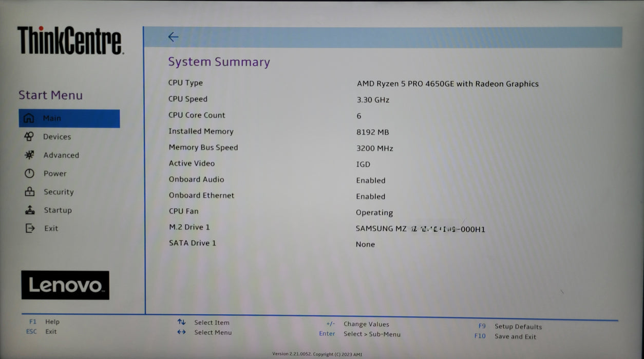The image size is (644, 359).
Task: Select the Onboard Ethernet label
Action: 201,195
